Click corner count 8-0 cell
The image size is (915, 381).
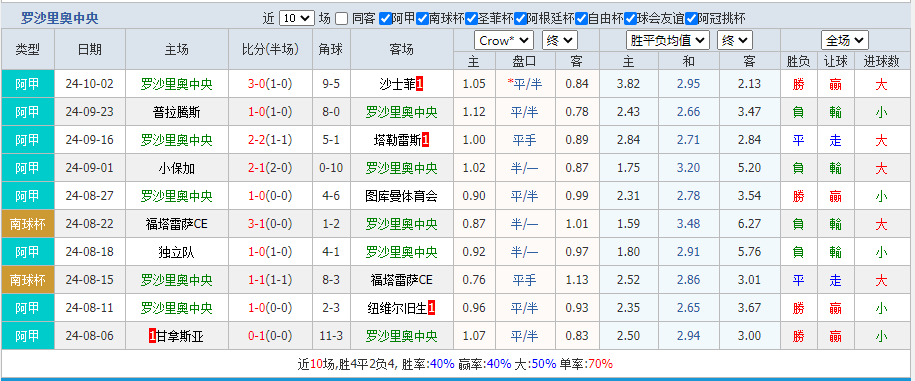pos(331,112)
